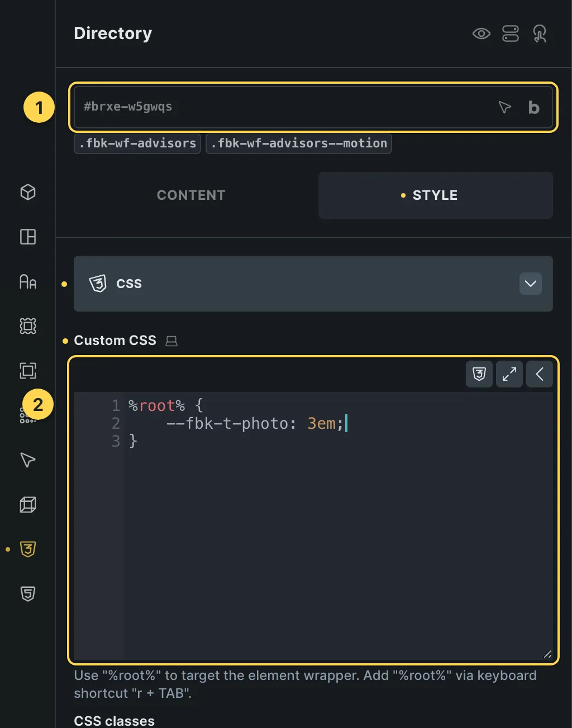Open the cursor pointer icon in sidebar

click(x=28, y=460)
